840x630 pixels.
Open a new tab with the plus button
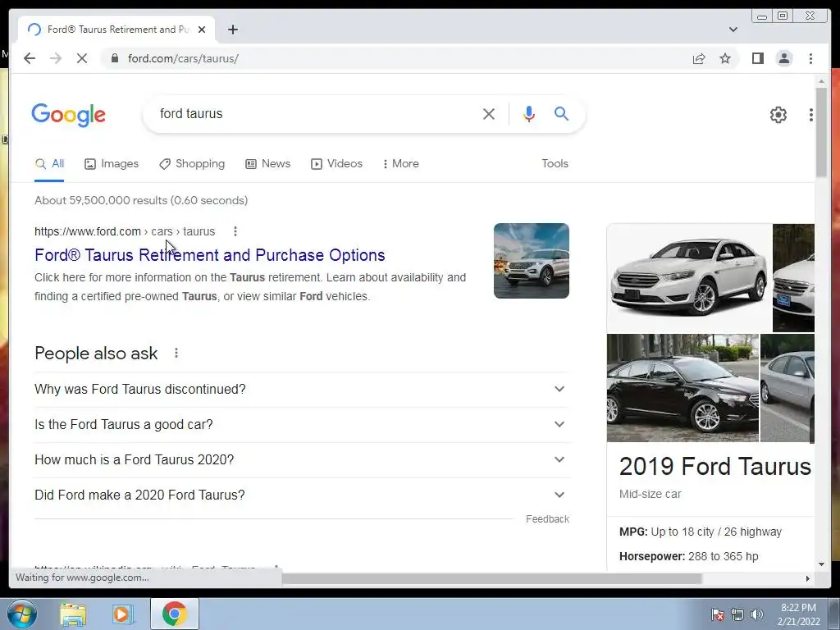(x=232, y=30)
